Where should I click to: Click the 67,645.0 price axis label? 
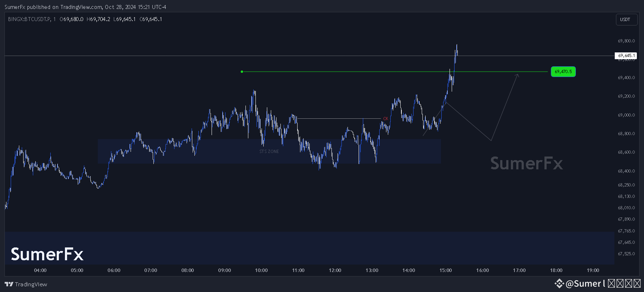(626, 242)
